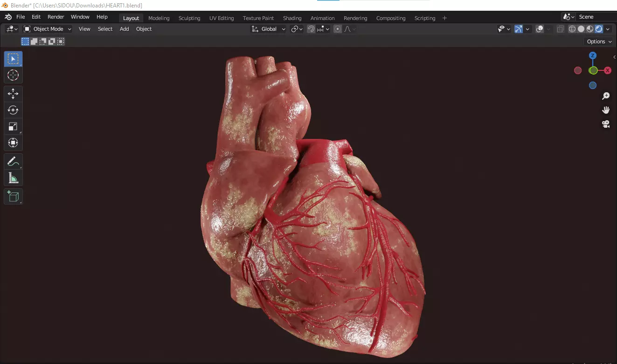Switch to the UV Editing workspace tab
This screenshot has width=617, height=364.
(x=222, y=18)
